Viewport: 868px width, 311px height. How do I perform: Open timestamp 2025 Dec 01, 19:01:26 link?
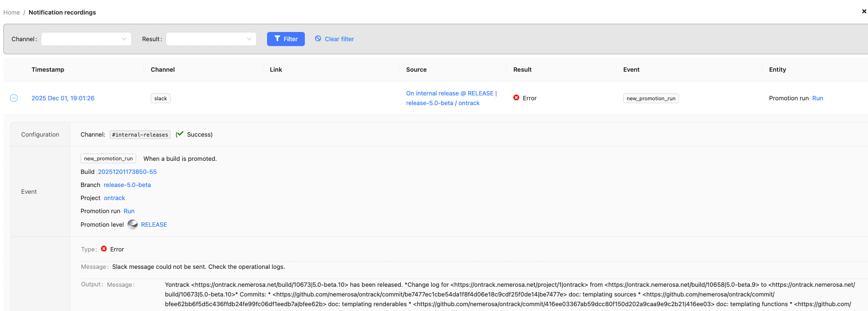tap(63, 98)
